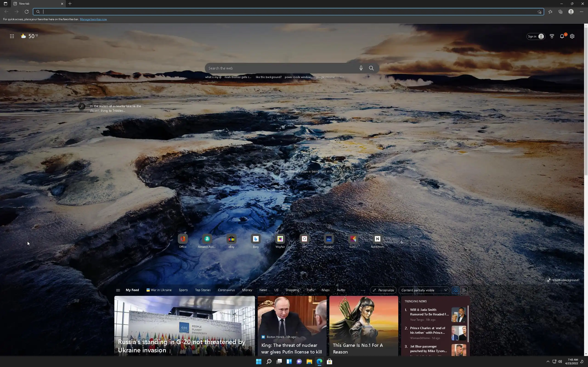Screen dimensions: 588x367
Task: Open the rewards trophy icon
Action: pyautogui.click(x=552, y=36)
